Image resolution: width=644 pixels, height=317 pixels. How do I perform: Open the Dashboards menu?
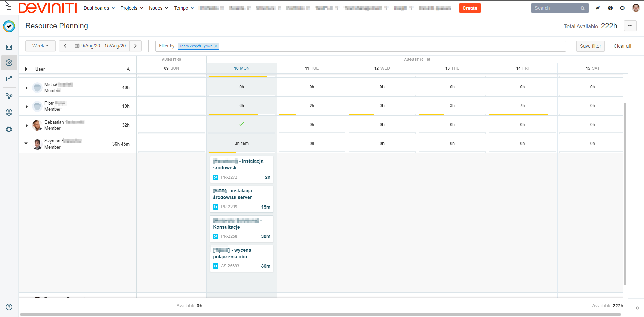pyautogui.click(x=99, y=8)
